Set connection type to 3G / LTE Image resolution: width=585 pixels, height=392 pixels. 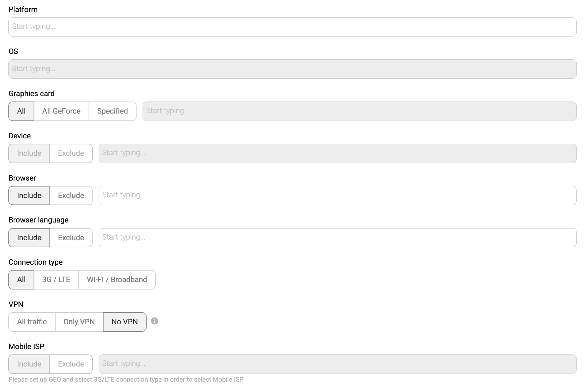[56, 280]
